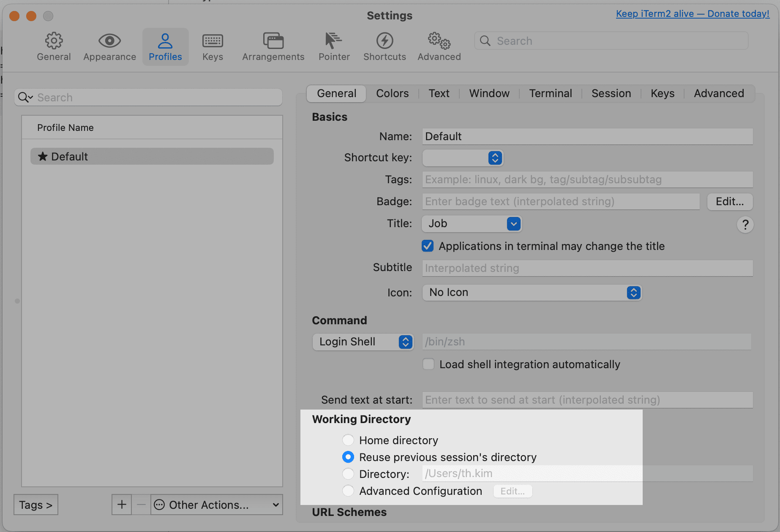780x532 pixels.
Task: Open the Terminal profile tab
Action: pyautogui.click(x=550, y=93)
